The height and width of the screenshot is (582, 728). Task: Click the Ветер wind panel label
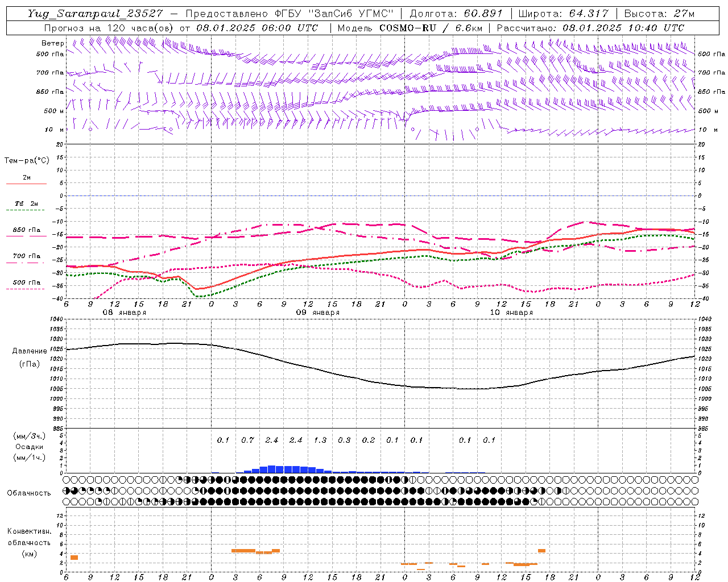53,43
